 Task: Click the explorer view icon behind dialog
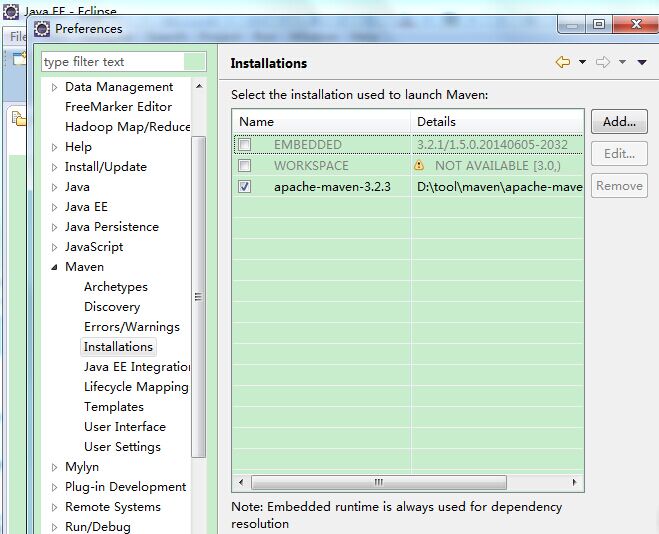pos(18,119)
